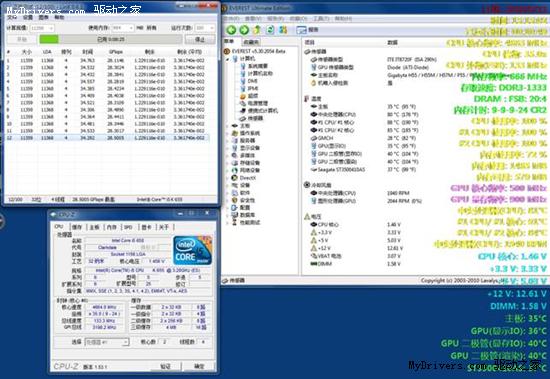Click the green progress bar in LinX

(49, 39)
